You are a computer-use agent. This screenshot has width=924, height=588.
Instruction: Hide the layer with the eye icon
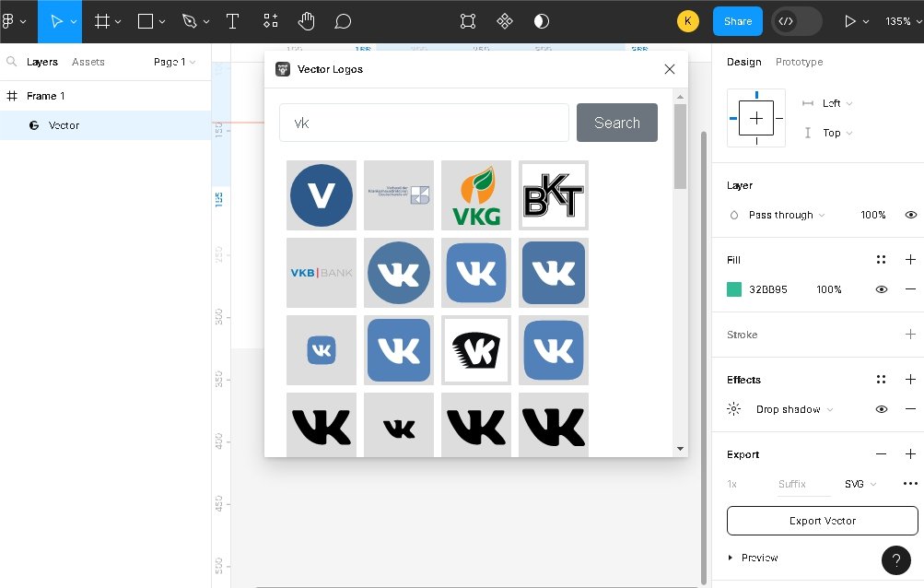click(910, 215)
